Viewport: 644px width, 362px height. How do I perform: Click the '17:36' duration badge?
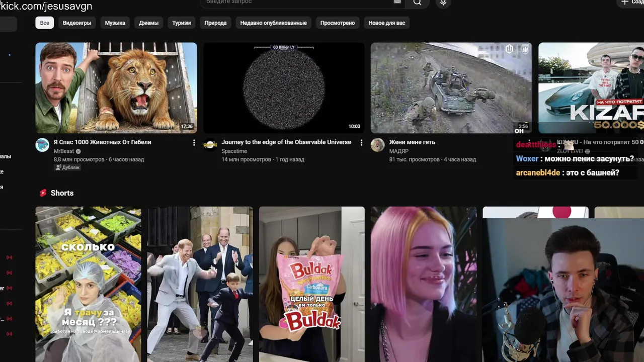tap(187, 126)
